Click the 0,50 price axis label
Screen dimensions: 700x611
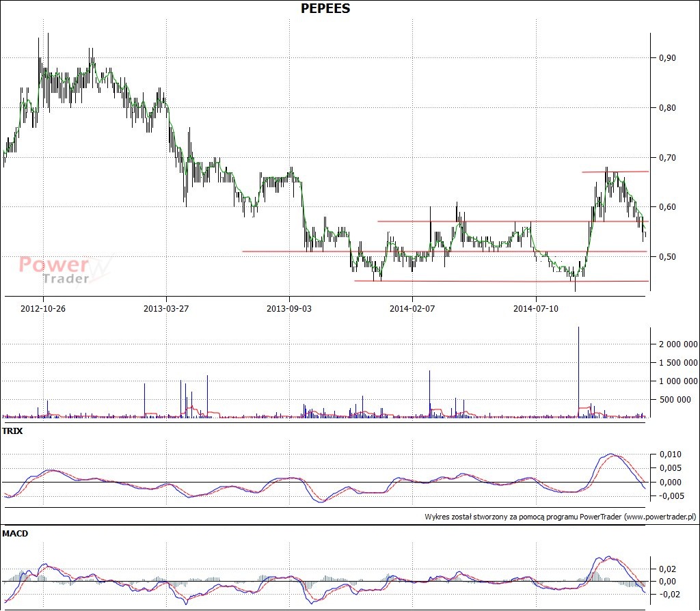(667, 256)
